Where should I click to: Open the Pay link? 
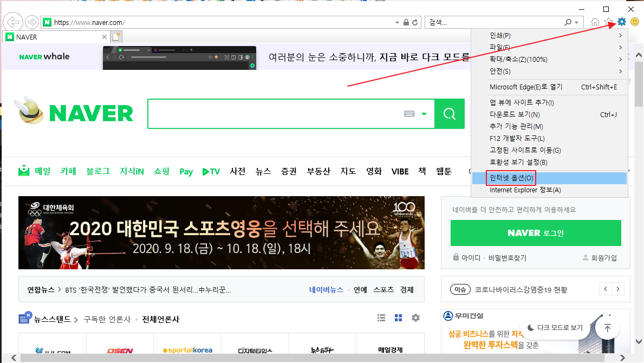pos(186,172)
